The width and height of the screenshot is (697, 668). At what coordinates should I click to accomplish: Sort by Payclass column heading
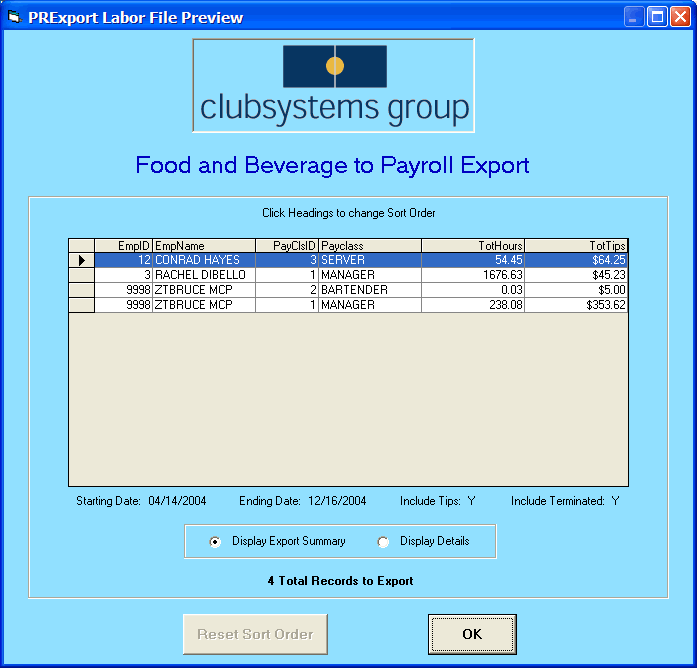pyautogui.click(x=370, y=246)
